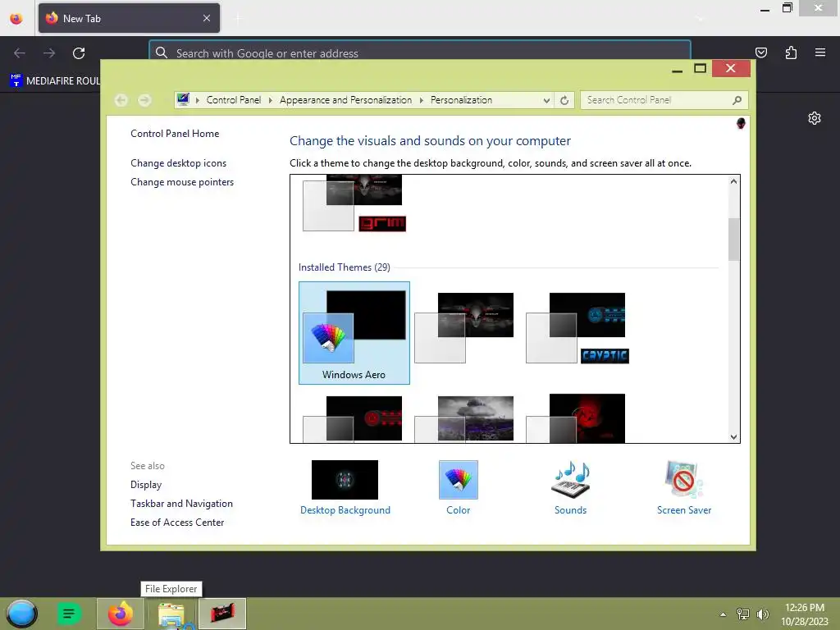Image resolution: width=840 pixels, height=630 pixels.
Task: Select alien face theme next to Windows Aero
Action: [464, 328]
